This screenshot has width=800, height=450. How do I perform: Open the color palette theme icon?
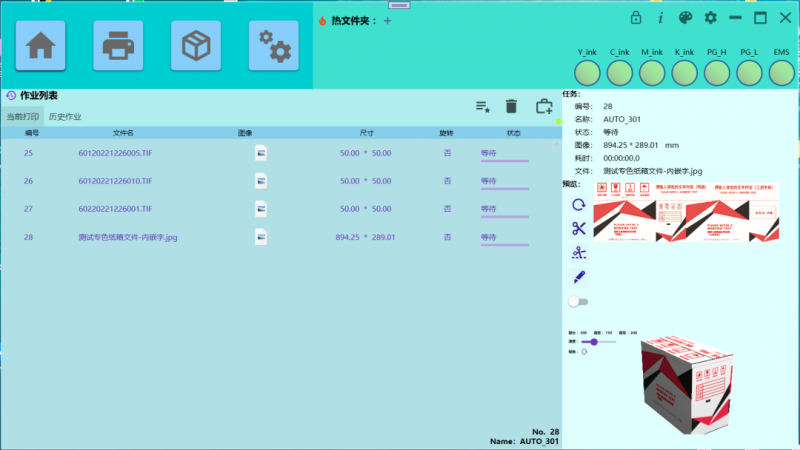point(685,18)
